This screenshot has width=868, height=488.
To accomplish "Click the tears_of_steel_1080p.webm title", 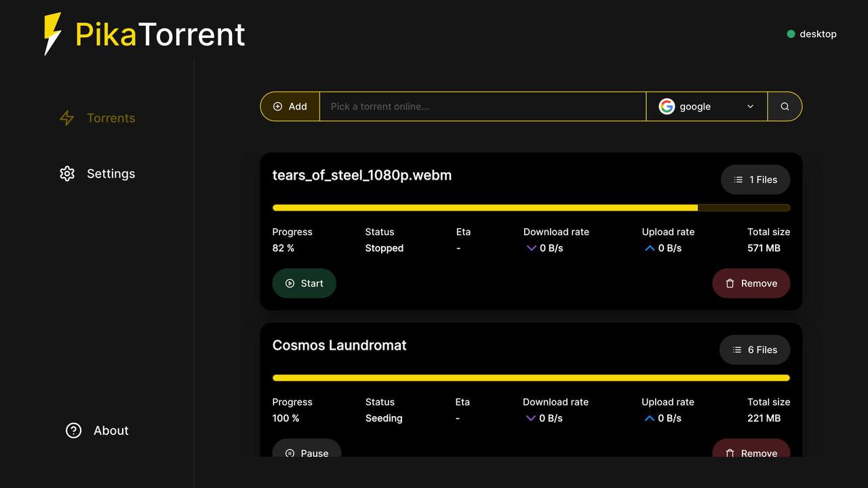I will pos(362,175).
